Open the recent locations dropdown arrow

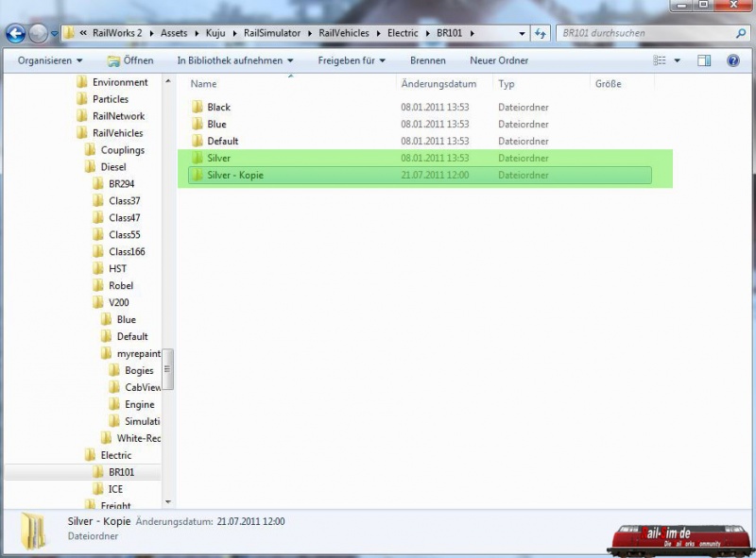55,34
